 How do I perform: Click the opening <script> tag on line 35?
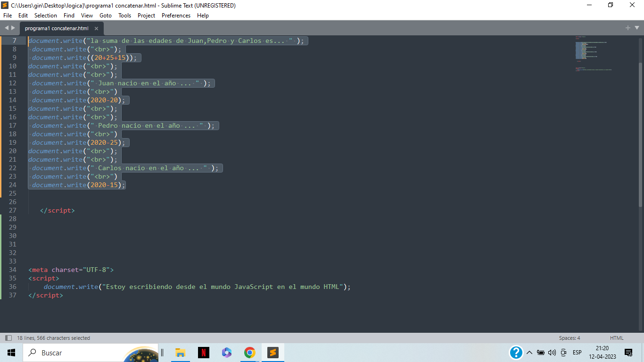pyautogui.click(x=44, y=278)
